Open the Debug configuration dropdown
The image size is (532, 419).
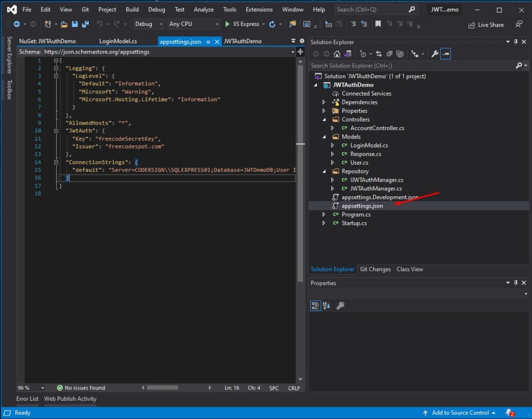pos(149,24)
